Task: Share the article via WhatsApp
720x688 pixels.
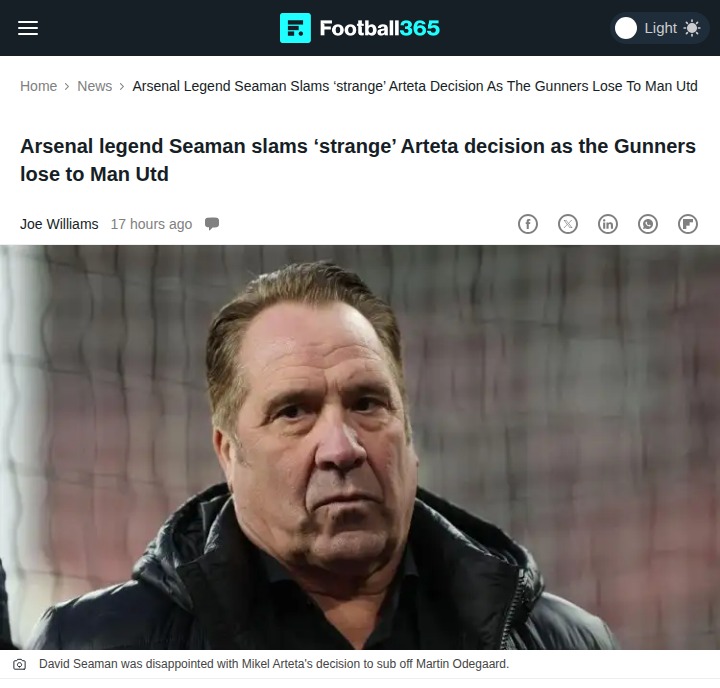Action: coord(648,224)
